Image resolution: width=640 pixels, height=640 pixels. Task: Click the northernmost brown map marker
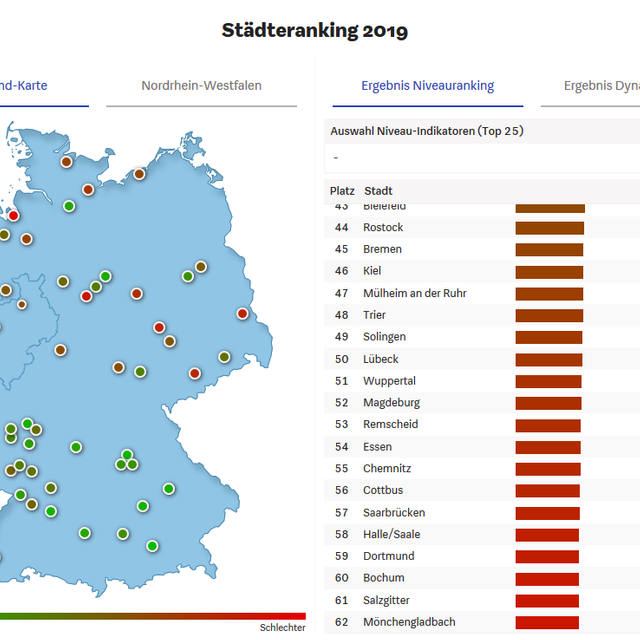(67, 161)
